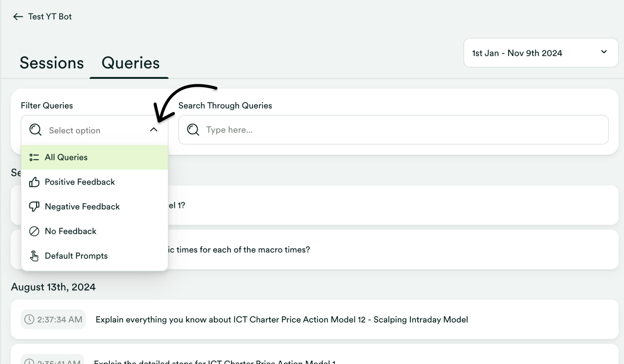
Task: Click the blocked-circle icon for No Feedback
Action: [34, 231]
